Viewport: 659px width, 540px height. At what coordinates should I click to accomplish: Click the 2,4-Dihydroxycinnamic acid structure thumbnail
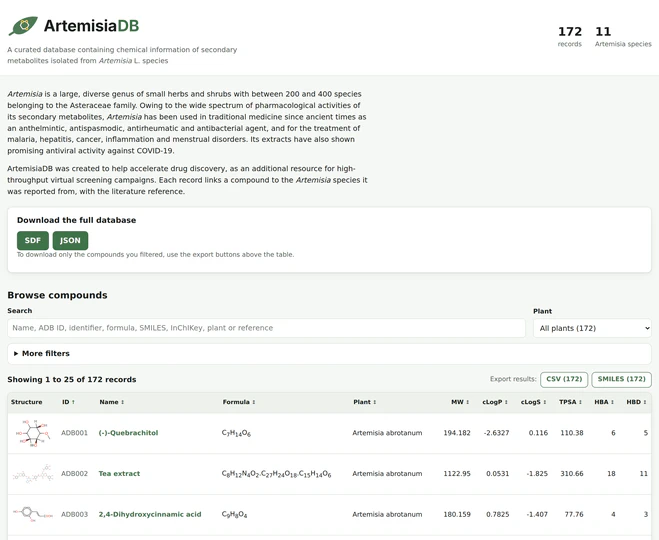(33, 514)
